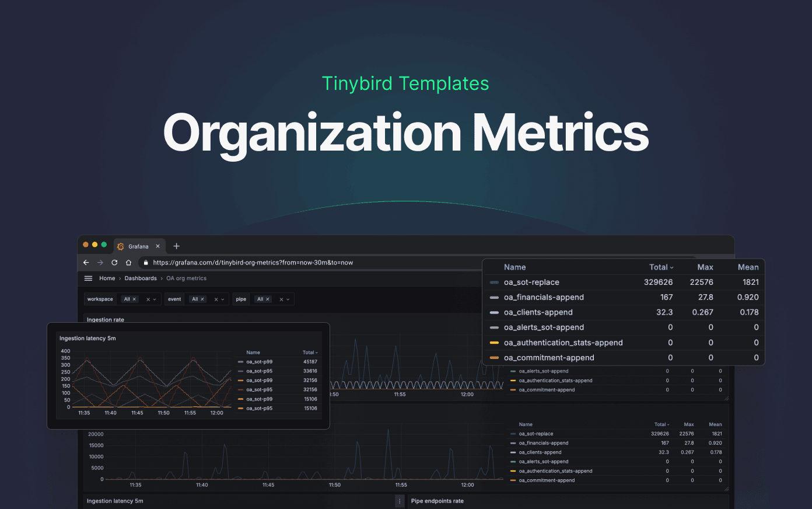Click the macOS yellow minimize window button
The width and height of the screenshot is (812, 509).
click(x=95, y=245)
